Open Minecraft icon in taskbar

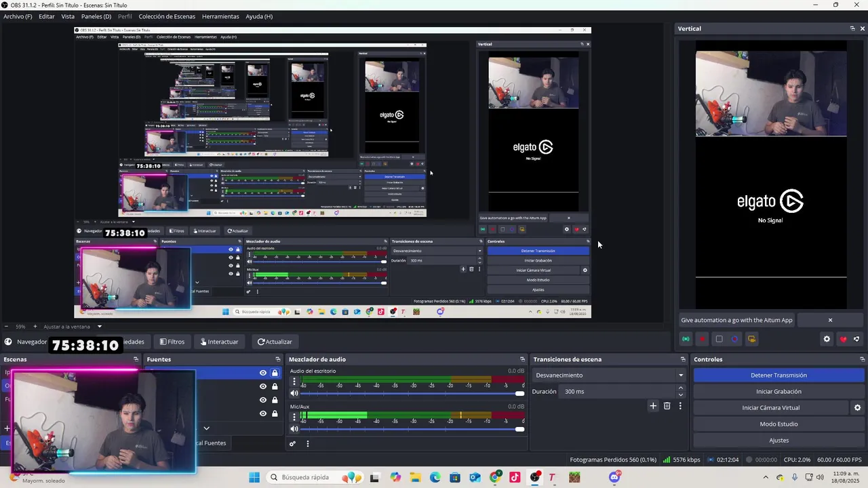click(x=574, y=477)
